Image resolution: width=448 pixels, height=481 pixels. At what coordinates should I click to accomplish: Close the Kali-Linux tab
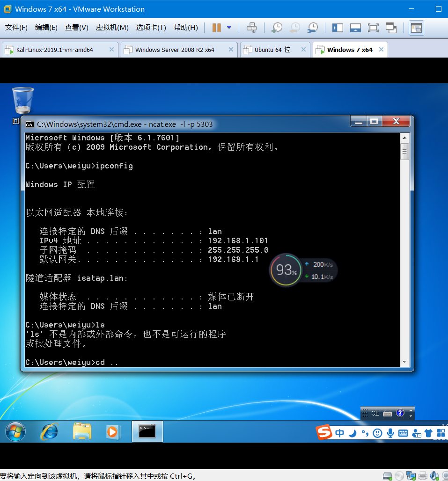tap(112, 50)
